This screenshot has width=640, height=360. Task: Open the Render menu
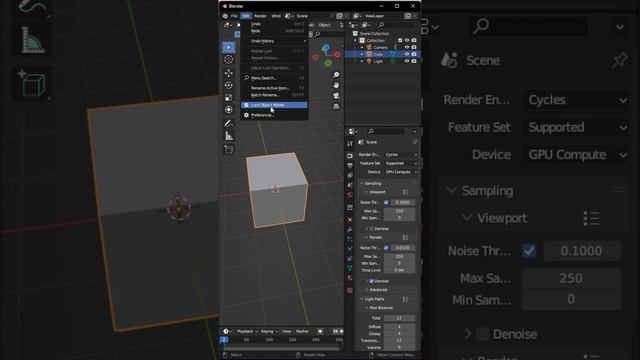click(260, 16)
